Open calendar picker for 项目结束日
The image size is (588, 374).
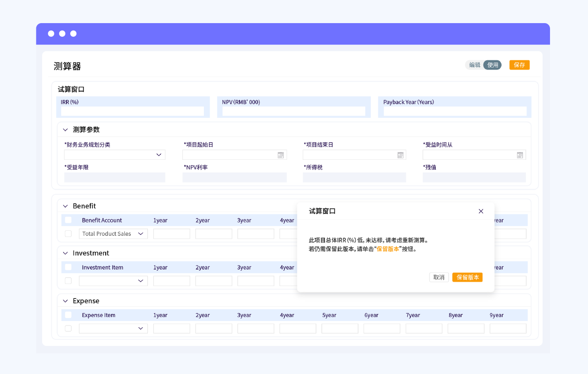coord(401,155)
